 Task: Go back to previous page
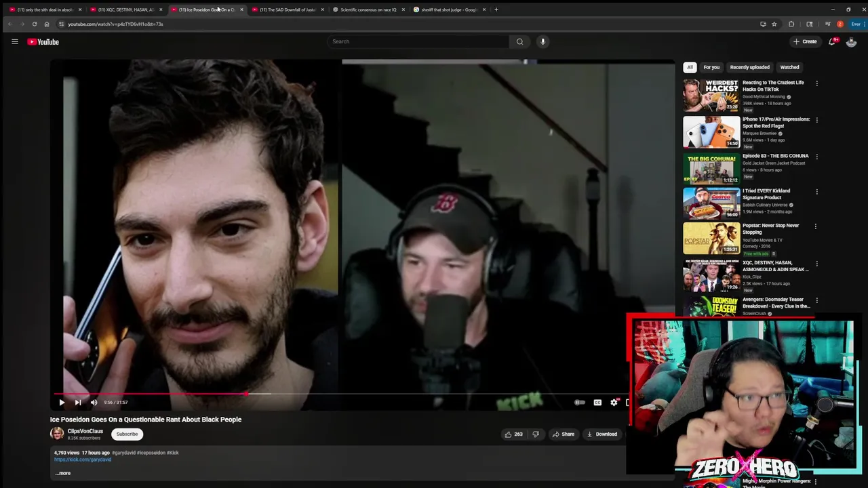[10, 24]
